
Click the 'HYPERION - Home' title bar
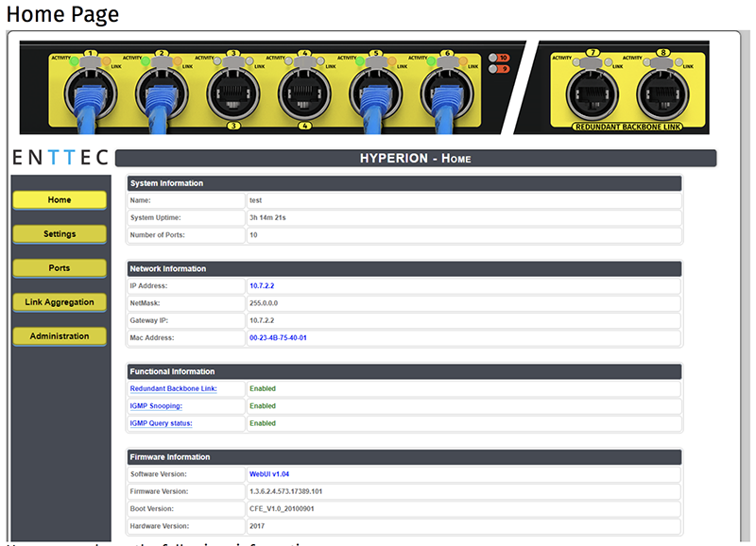click(x=416, y=159)
